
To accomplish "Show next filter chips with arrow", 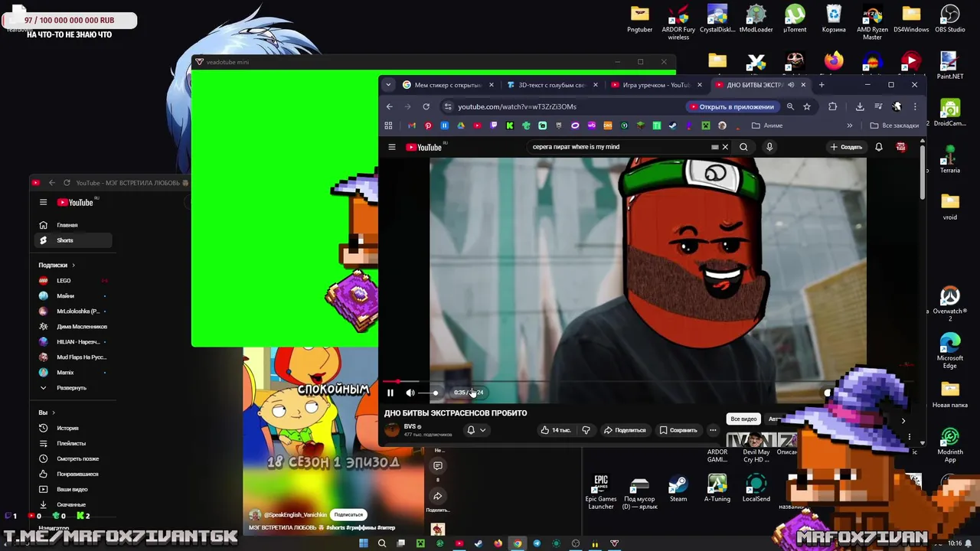I will pos(903,420).
